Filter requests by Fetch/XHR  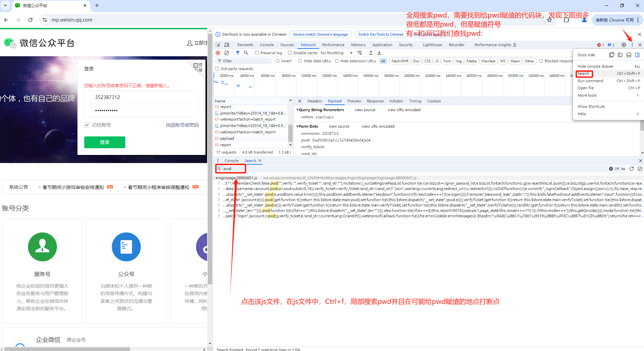(x=400, y=61)
